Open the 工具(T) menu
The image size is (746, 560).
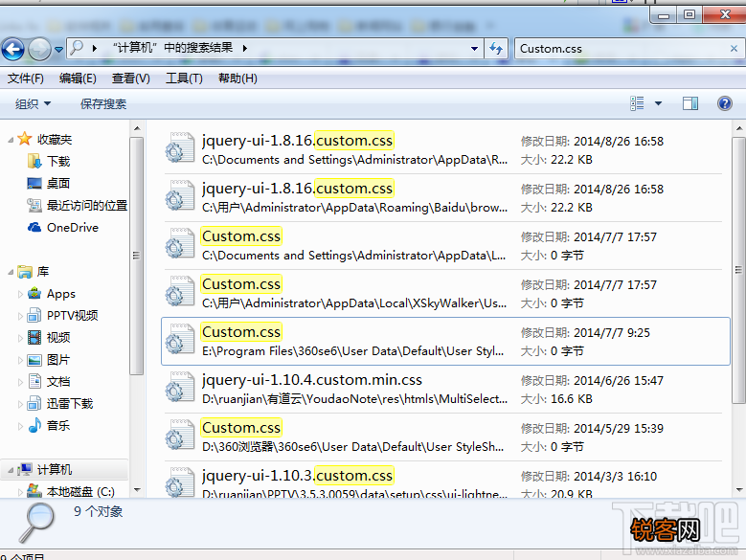tap(184, 78)
